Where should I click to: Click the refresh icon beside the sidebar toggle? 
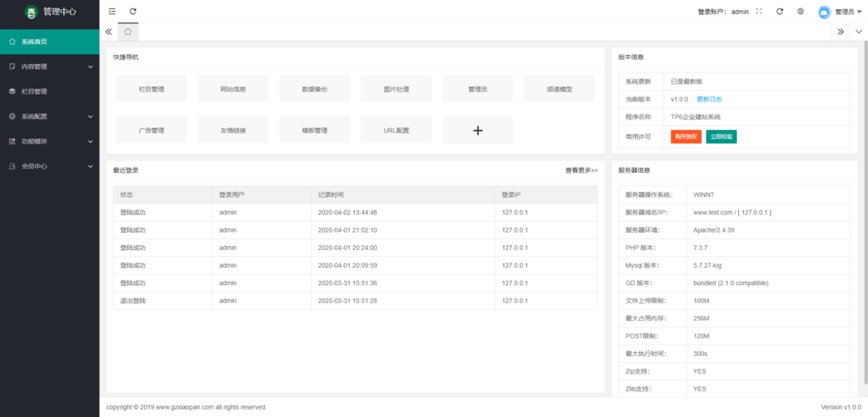pyautogui.click(x=133, y=12)
